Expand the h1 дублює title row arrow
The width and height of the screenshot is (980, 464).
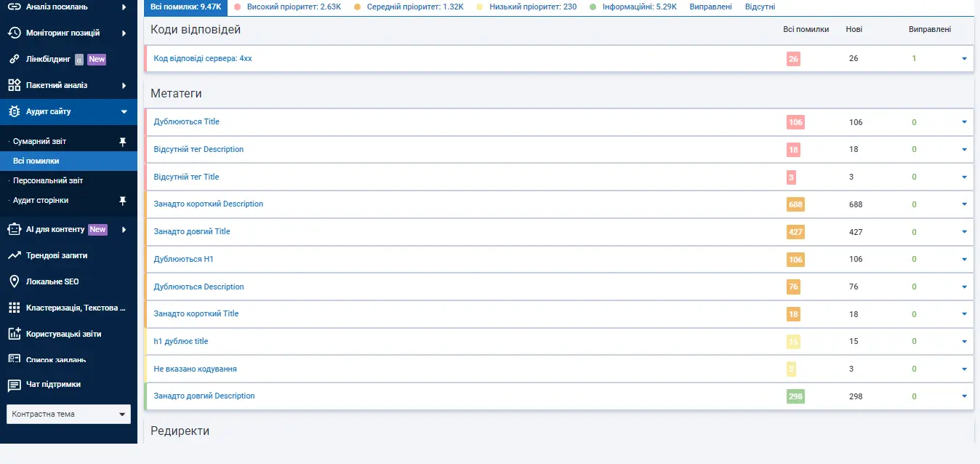[x=964, y=341]
